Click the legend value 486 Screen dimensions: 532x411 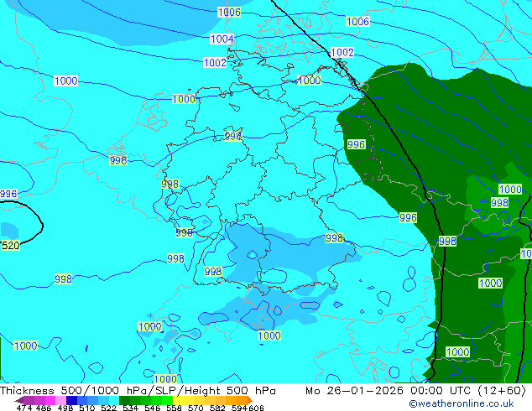[44, 408]
